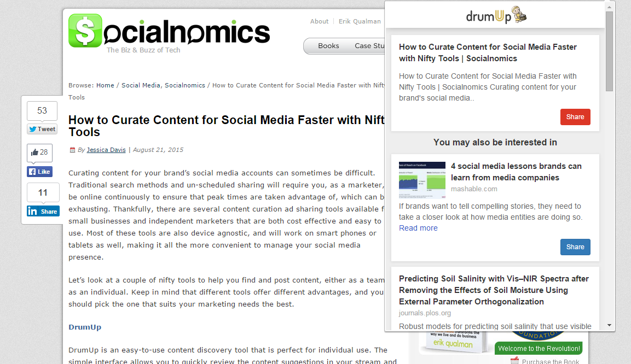Open the Books menu item
Viewport: 631px width, 364px height.
tap(328, 46)
